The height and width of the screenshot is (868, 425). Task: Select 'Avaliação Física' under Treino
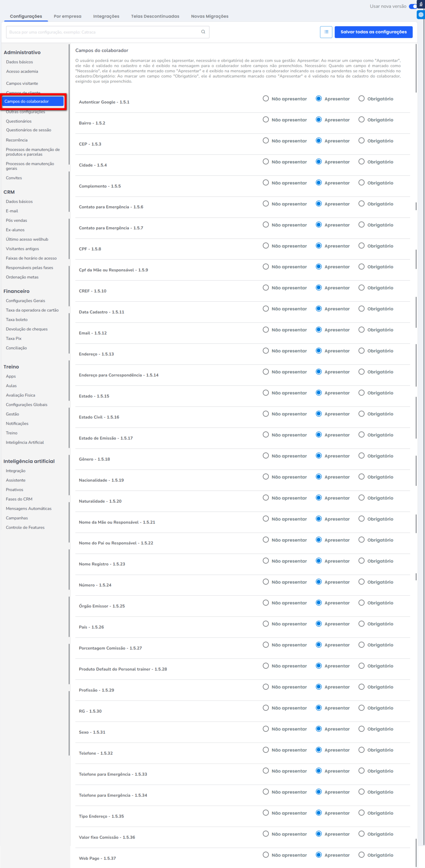click(20, 395)
